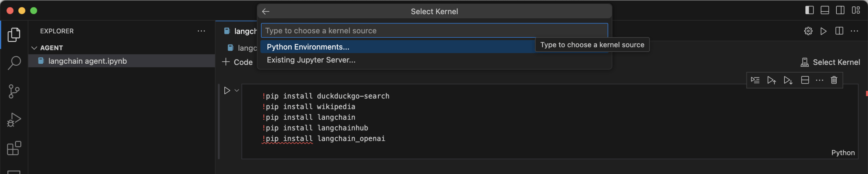Delete the cell with trash icon
The image size is (868, 174).
coord(834,80)
